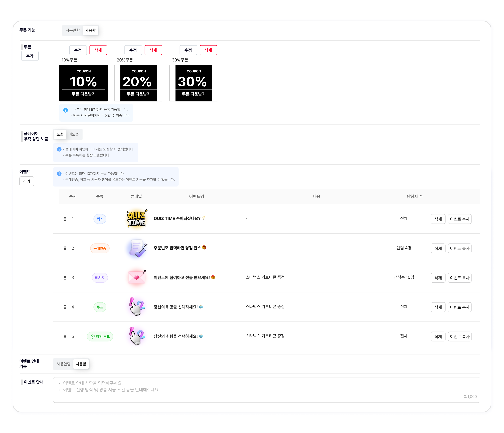Click the drag handle for event row 3
Screen dimensions: 504x433
[65, 278]
